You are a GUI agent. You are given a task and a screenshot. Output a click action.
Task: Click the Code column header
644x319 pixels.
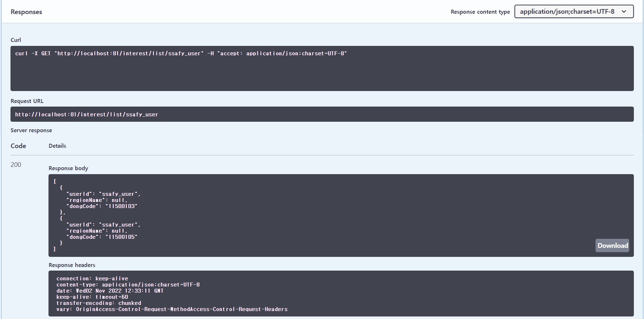tap(18, 146)
